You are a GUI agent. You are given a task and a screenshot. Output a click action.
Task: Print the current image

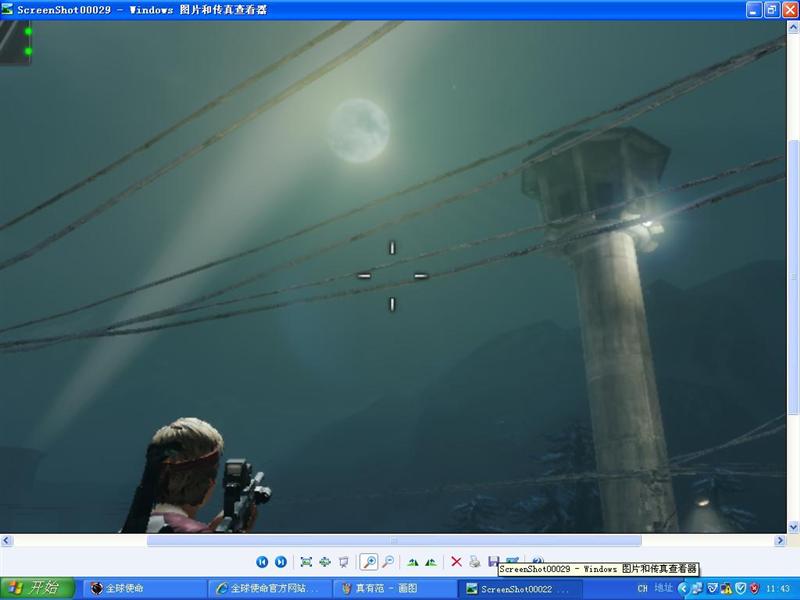[475, 562]
